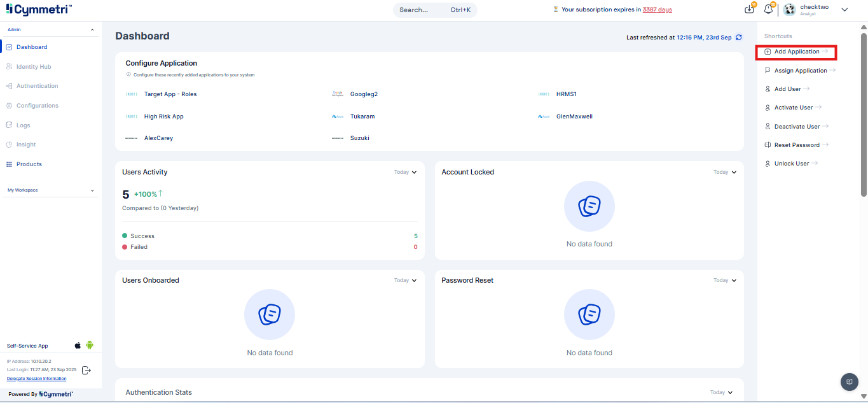This screenshot has width=868, height=403.
Task: Click the checktwo user avatar
Action: 789,10
